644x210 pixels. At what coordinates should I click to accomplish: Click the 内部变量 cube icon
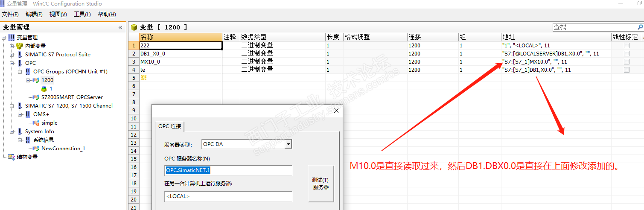(x=19, y=46)
